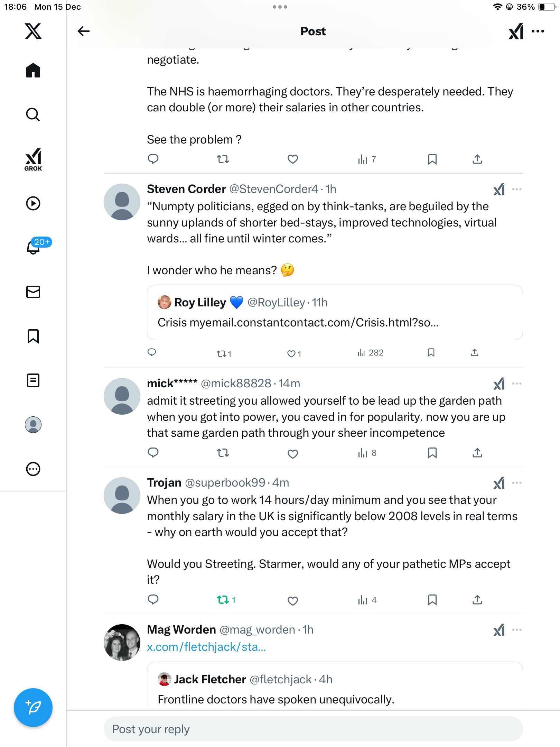This screenshot has height=747, width=560.
Task: Open more options on Steven Corder's post
Action: [517, 189]
